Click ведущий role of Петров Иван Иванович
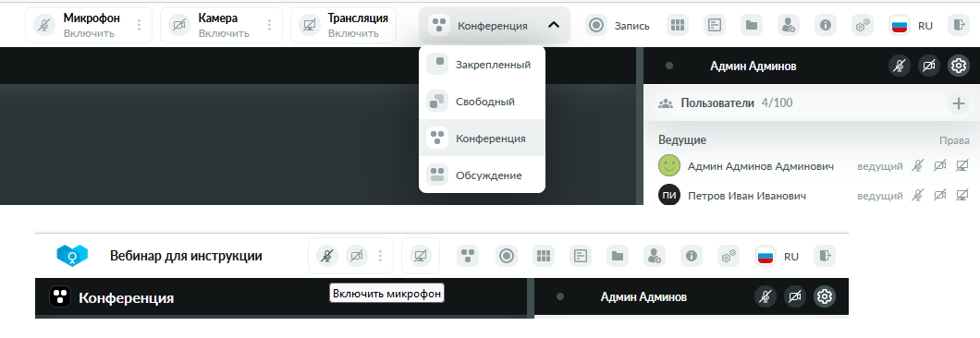Image resolution: width=980 pixels, height=338 pixels. point(880,196)
